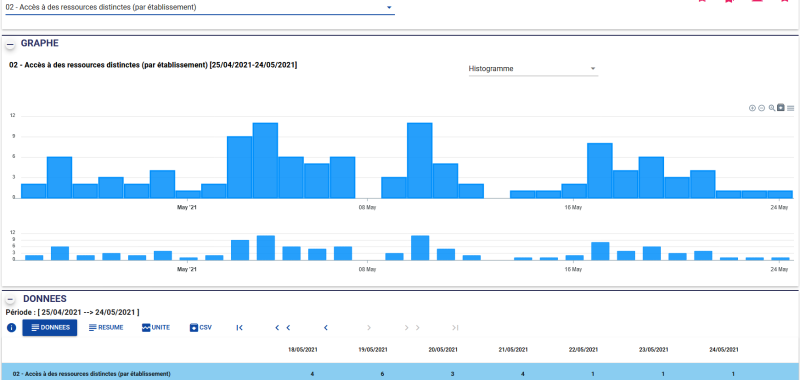Click the navigator mini chart near 16 May

573,258
